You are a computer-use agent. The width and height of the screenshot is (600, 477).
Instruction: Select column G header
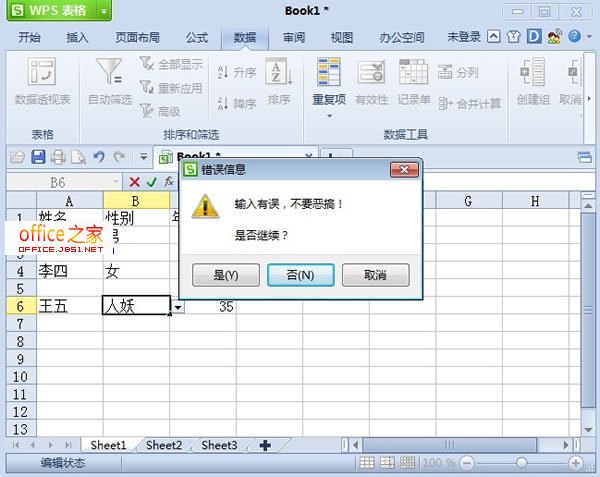(x=469, y=201)
